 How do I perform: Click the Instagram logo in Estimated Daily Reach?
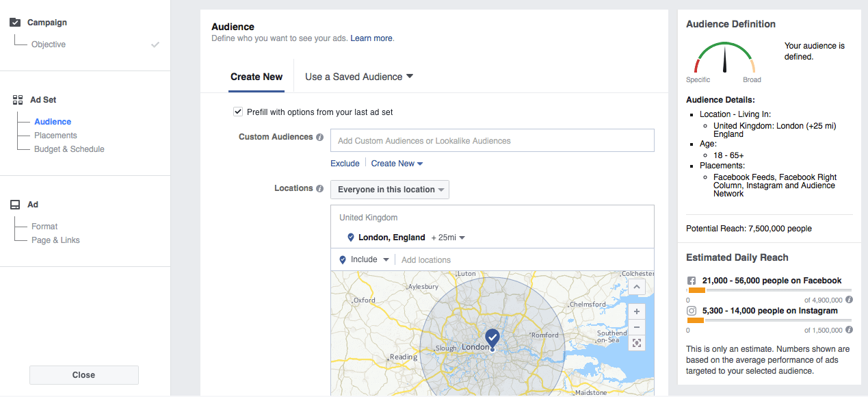click(x=692, y=311)
